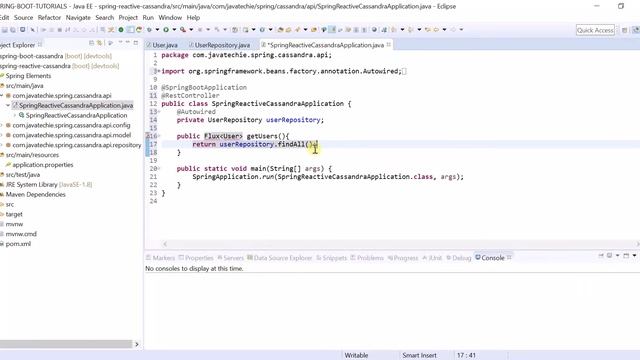This screenshot has width=640, height=360.
Task: Toggle Link with Editor in Project Explorer
Action: 99,43
